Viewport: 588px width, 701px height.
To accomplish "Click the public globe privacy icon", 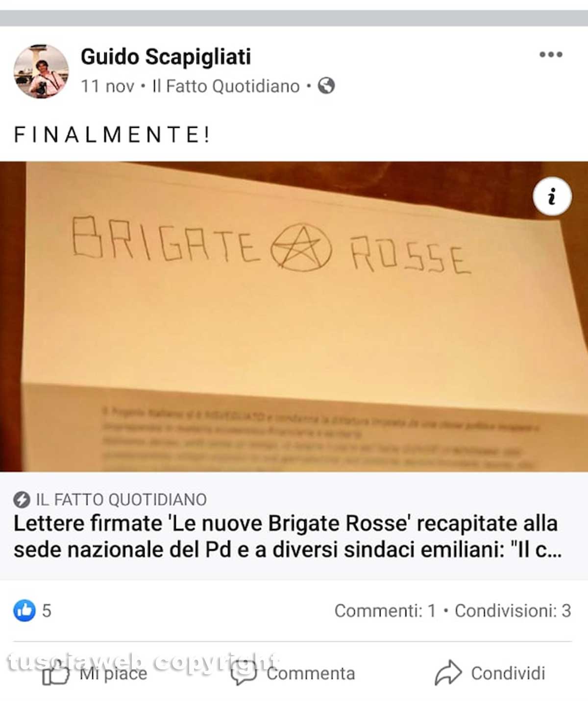I will pyautogui.click(x=326, y=86).
